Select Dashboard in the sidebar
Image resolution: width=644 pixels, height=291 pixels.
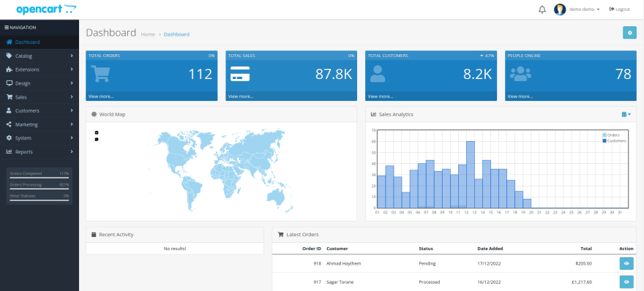point(40,42)
